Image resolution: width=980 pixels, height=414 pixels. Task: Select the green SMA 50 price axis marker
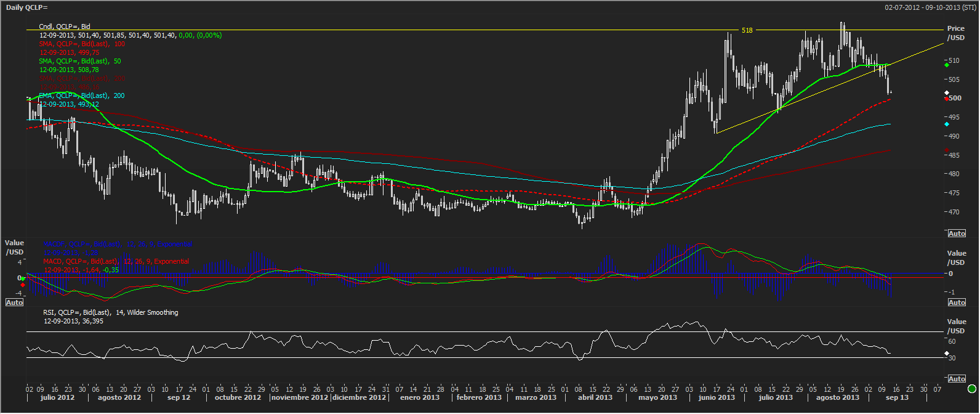pyautogui.click(x=947, y=64)
